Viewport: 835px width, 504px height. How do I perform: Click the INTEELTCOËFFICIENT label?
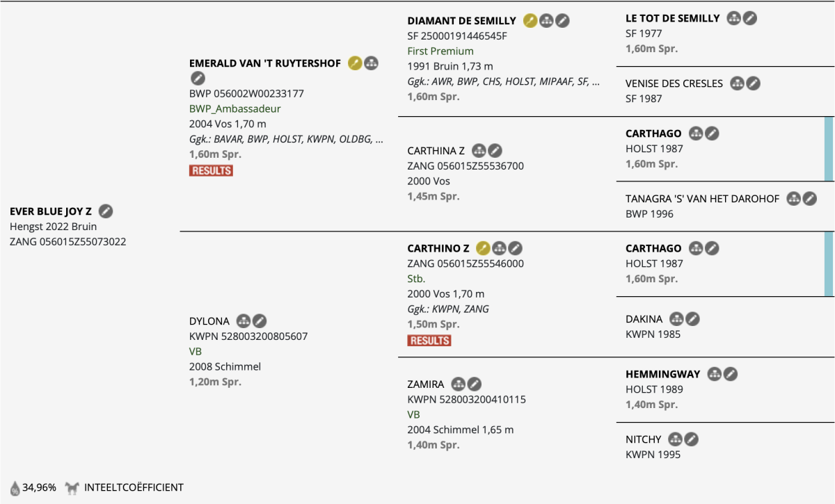(x=134, y=487)
